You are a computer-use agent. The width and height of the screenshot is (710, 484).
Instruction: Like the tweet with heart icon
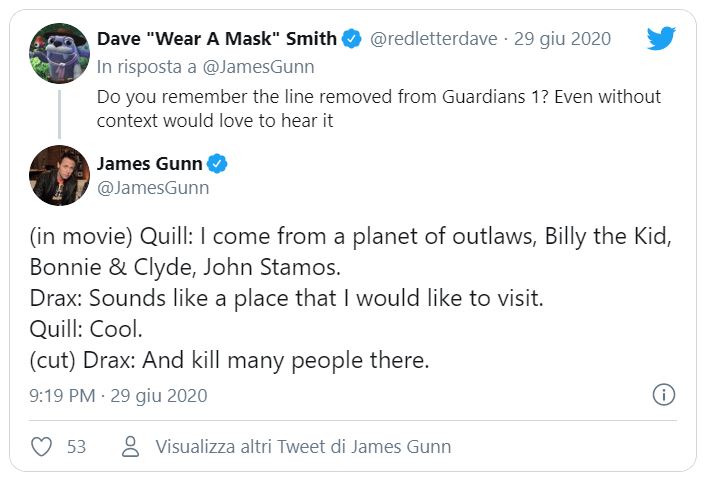(41, 447)
